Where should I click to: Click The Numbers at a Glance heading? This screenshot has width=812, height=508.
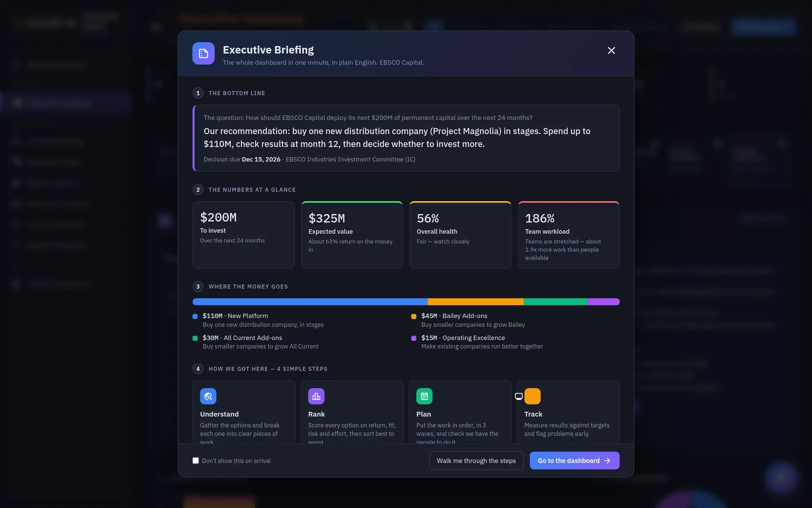(x=252, y=190)
